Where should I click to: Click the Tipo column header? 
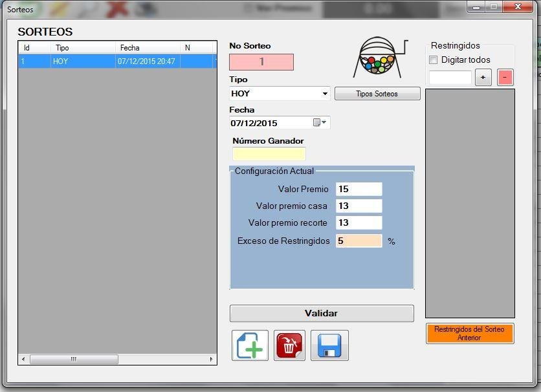pyautogui.click(x=83, y=48)
